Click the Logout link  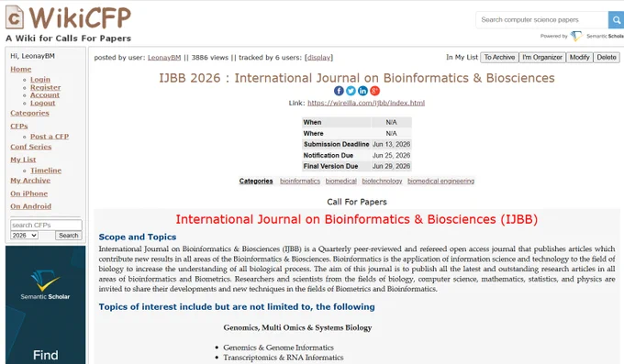[42, 103]
